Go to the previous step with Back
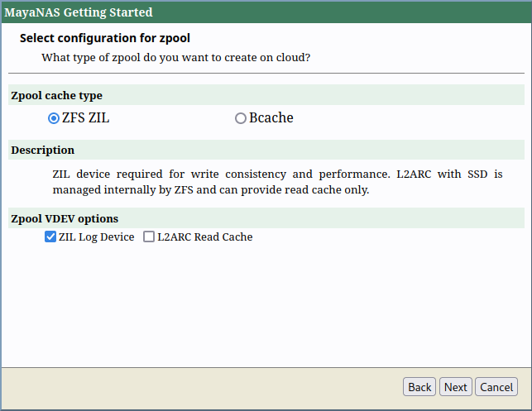This screenshot has width=532, height=411. point(419,387)
